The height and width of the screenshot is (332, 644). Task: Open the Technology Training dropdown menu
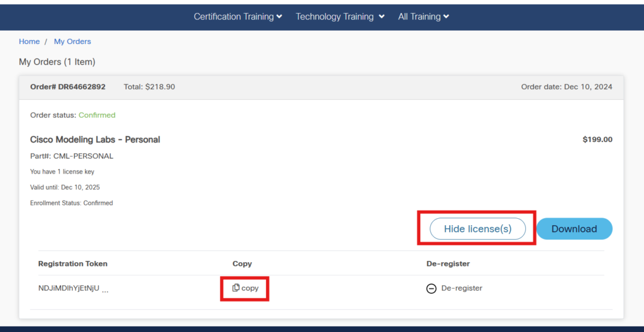click(340, 17)
